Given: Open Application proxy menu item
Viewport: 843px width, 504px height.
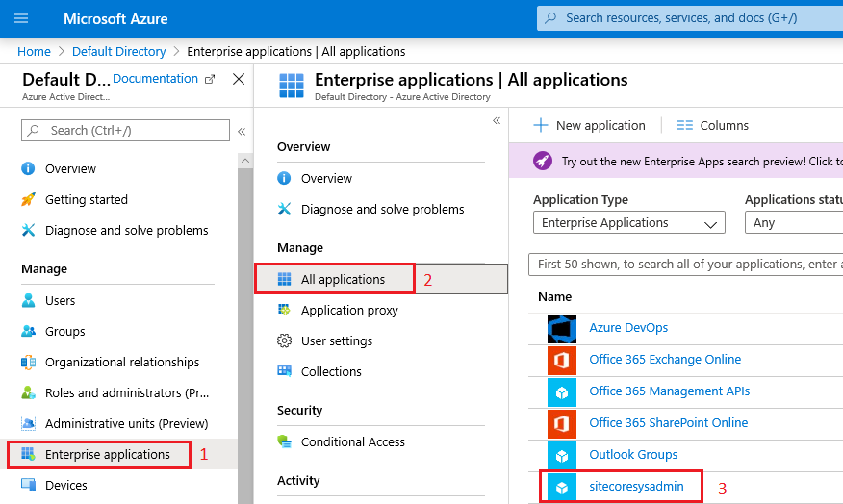Looking at the screenshot, I should [349, 311].
